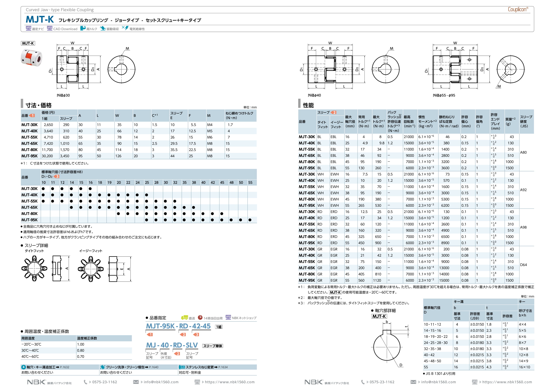
Task: Click the 1組 boxed label
Action: [x=219, y=327]
